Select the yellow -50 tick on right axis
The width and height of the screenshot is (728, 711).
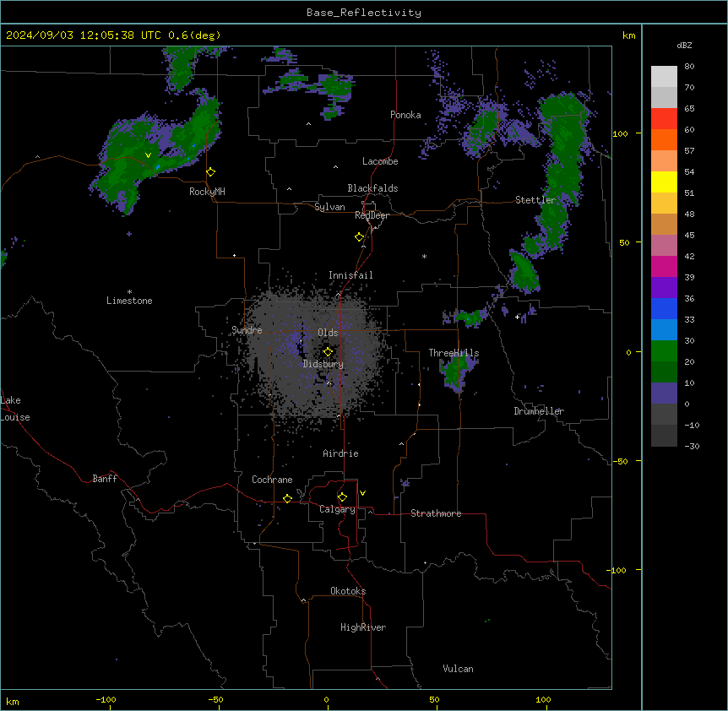coord(620,461)
